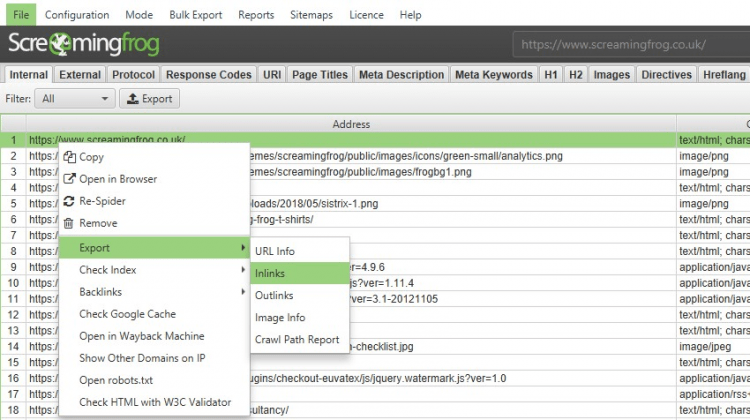Select Check Google Cache menu entry
The height and width of the screenshot is (420, 750).
click(x=127, y=314)
